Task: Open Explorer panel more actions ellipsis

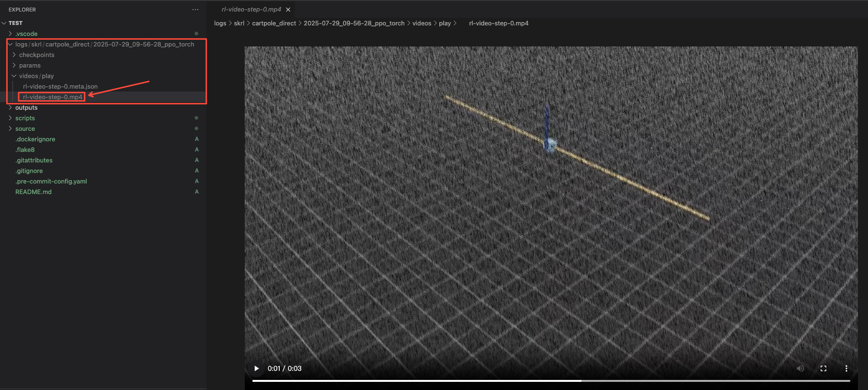Action: tap(195, 10)
